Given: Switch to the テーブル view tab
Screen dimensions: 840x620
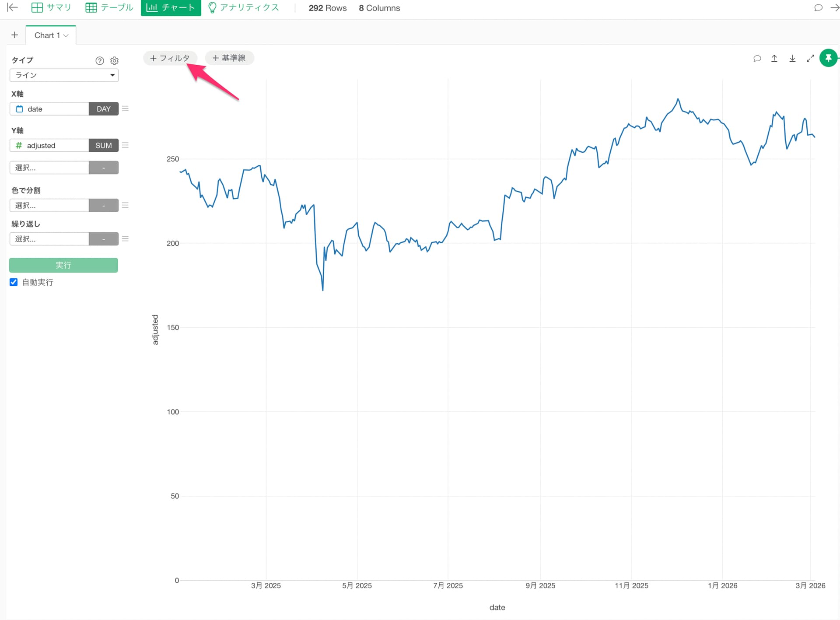Looking at the screenshot, I should click(109, 7).
